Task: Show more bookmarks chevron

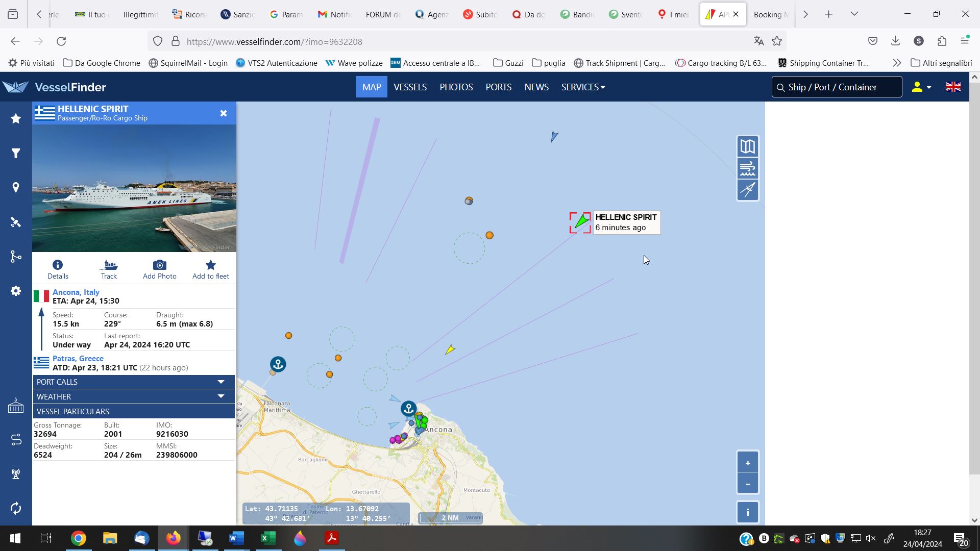Action: pos(897,63)
